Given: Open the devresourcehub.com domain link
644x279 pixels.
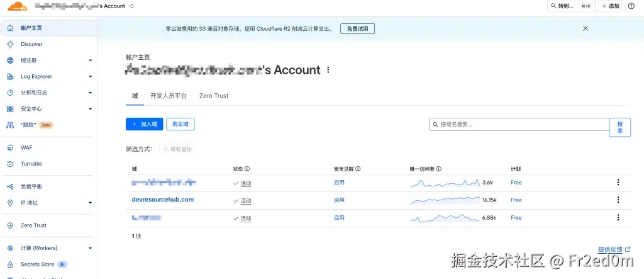Looking at the screenshot, I should 163,200.
